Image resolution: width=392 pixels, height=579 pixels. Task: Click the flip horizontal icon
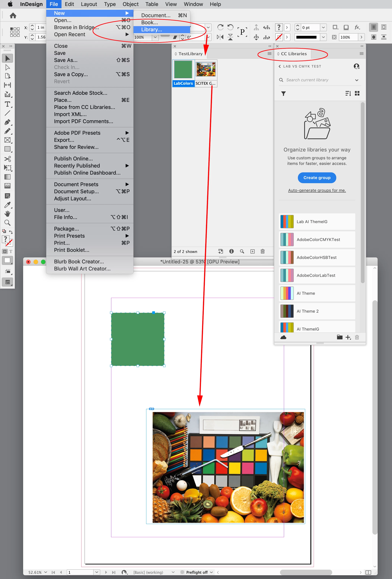coord(220,37)
